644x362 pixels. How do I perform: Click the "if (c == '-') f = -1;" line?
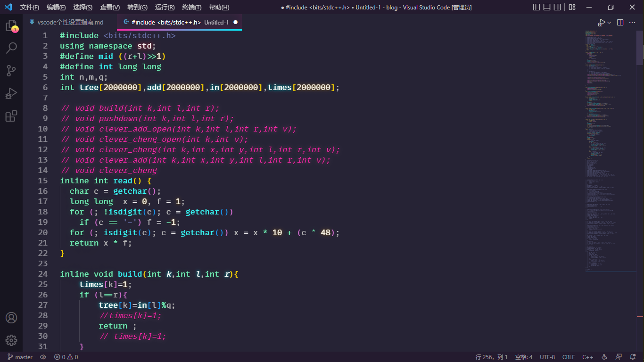tap(130, 222)
